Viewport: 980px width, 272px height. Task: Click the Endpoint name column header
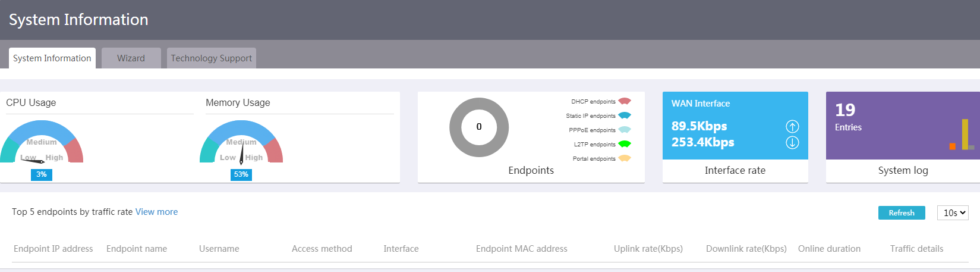click(137, 249)
